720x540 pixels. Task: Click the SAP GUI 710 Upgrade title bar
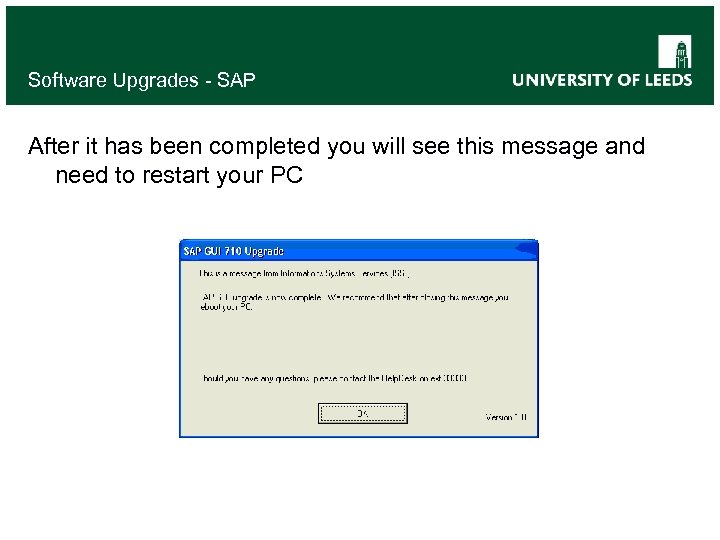(x=358, y=251)
